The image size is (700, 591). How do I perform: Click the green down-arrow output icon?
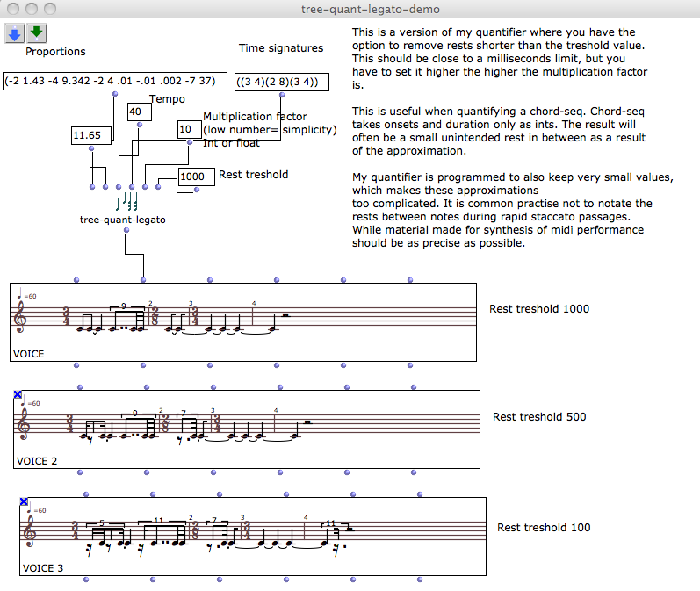coord(36,33)
